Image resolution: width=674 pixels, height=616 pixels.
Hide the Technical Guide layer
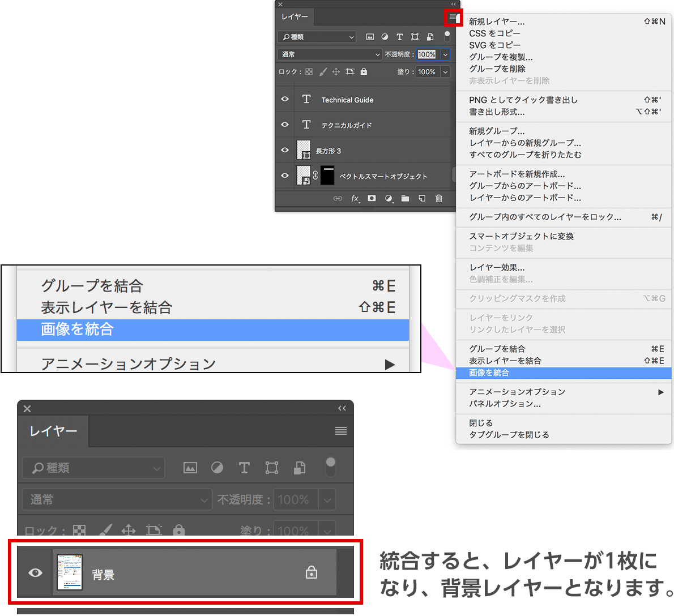[284, 99]
